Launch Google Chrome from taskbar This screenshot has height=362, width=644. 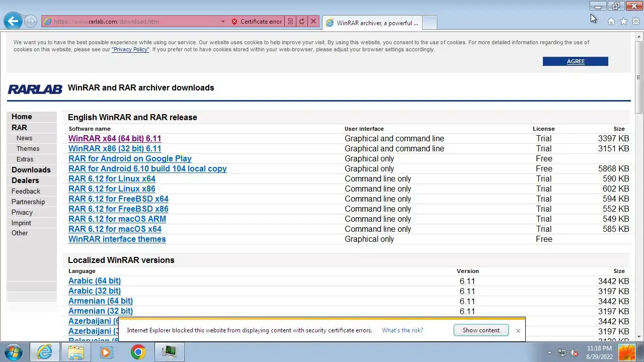(138, 352)
